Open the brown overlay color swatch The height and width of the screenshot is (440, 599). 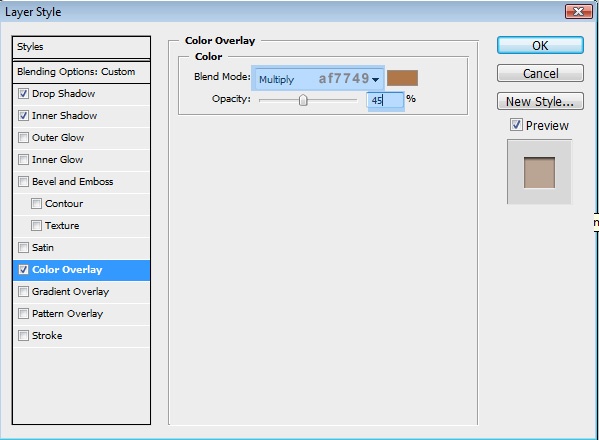pyautogui.click(x=402, y=78)
